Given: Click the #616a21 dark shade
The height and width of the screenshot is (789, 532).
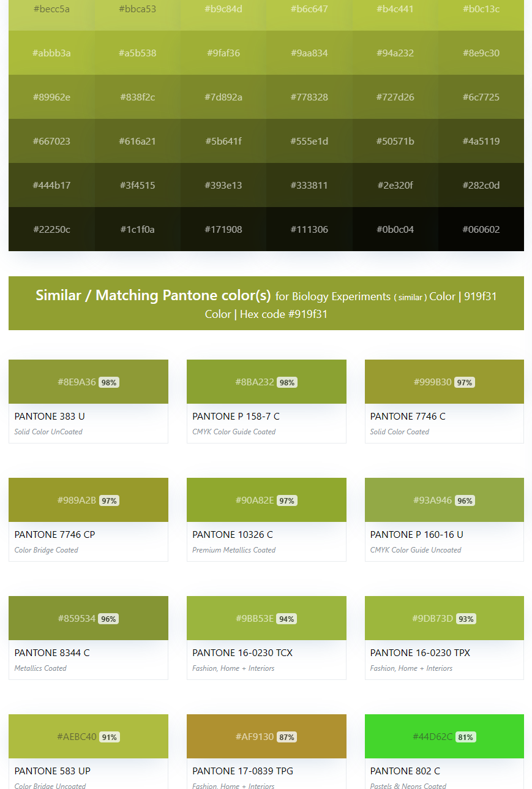Looking at the screenshot, I should click(x=138, y=141).
